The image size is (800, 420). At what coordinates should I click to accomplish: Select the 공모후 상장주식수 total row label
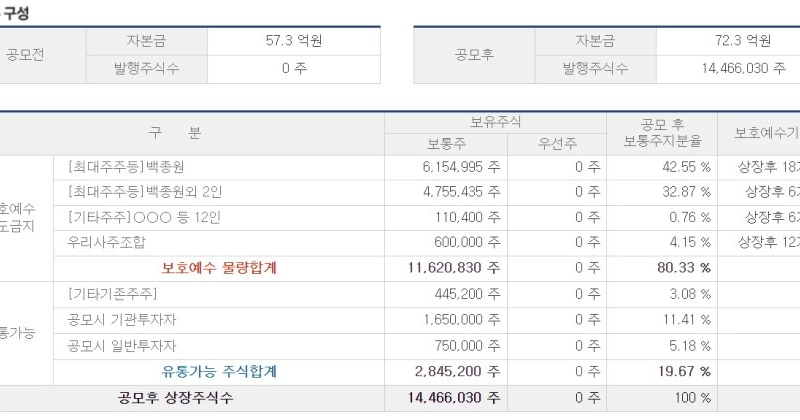191,397
